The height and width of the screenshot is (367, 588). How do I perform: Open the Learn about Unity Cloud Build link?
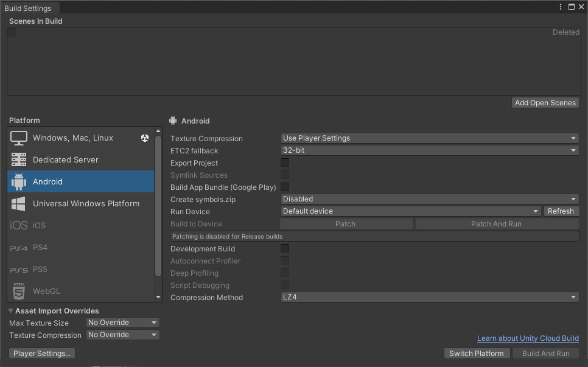point(528,338)
